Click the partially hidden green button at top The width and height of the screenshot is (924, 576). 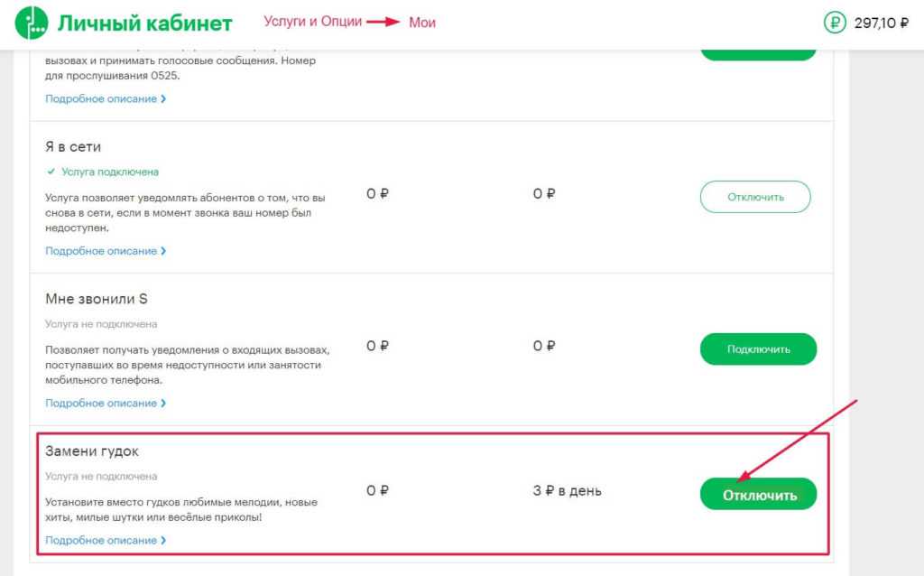coord(758,55)
